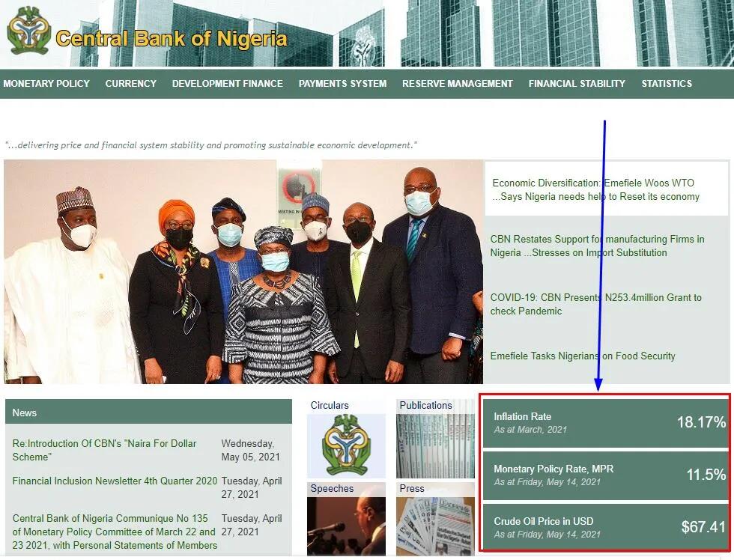The height and width of the screenshot is (560, 734).
Task: Click the Central Bank of Nigeria crest logo
Action: pos(28,31)
